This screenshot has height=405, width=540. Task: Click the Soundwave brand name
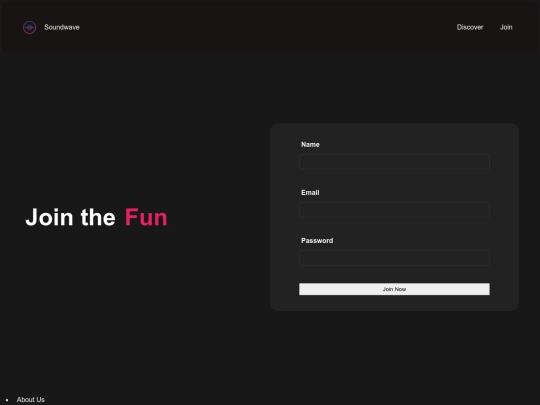click(x=62, y=27)
